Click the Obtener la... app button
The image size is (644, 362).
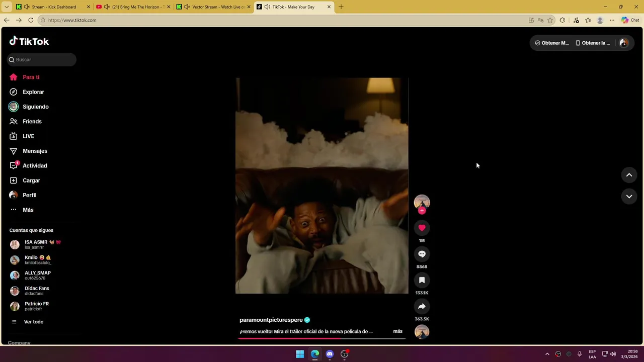593,43
